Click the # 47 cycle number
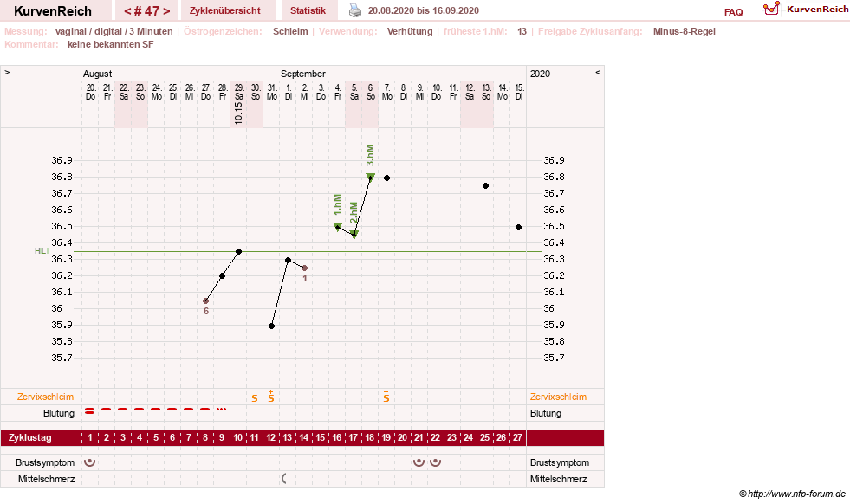 (x=147, y=11)
